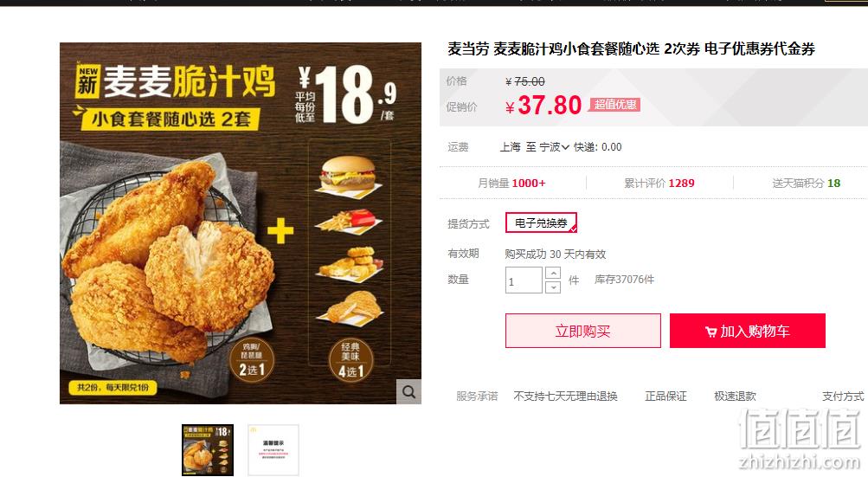Increase quantity with the up arrow
This screenshot has width=868, height=477.
coord(552,273)
